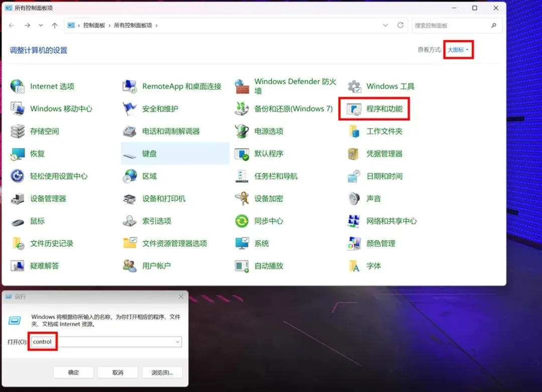The image size is (542, 392).
Task: Close the 运行 dialog
Action: (181, 297)
